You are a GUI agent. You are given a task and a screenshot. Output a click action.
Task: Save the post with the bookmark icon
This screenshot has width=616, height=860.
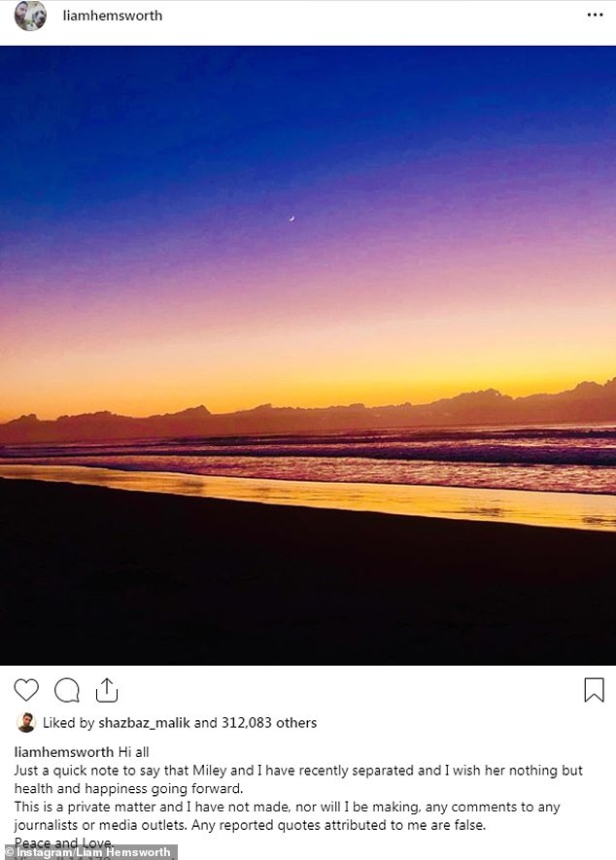[594, 690]
